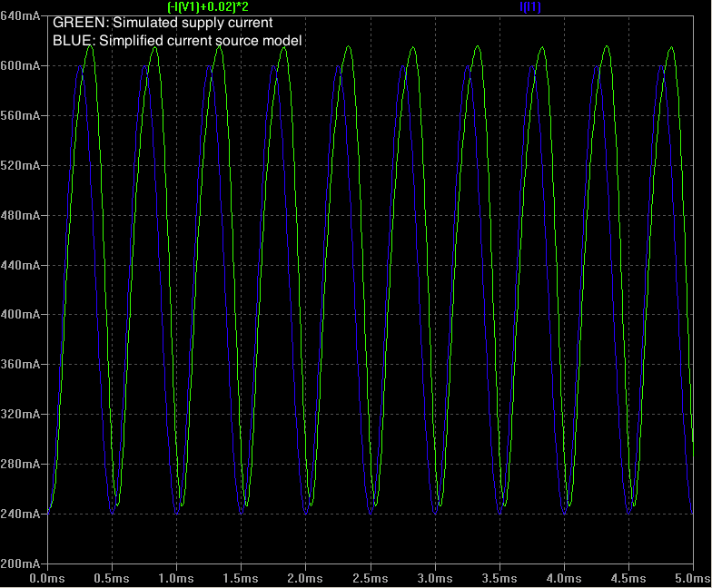Click the 2.0ms time axis label

305,579
